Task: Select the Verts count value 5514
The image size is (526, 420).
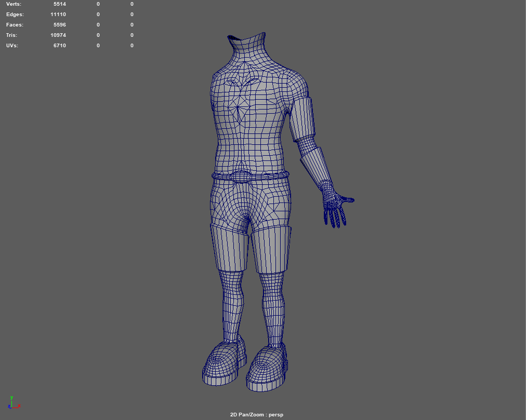Action: coord(60,4)
